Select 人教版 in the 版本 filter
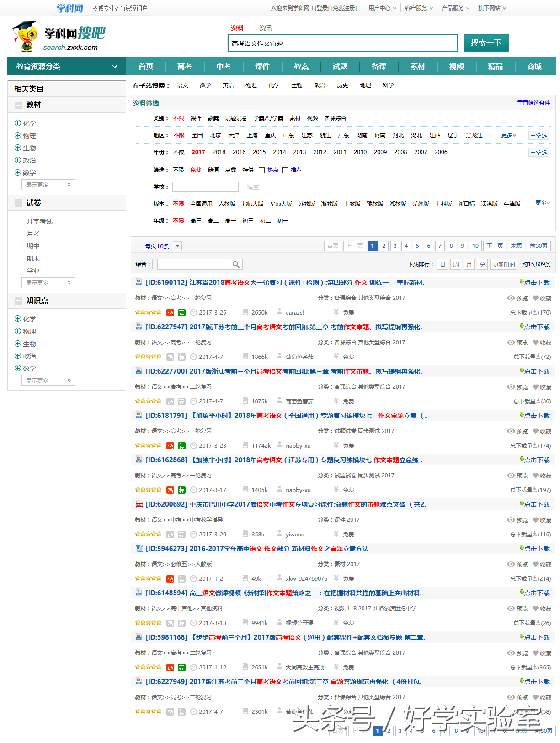The image size is (560, 743). [227, 204]
